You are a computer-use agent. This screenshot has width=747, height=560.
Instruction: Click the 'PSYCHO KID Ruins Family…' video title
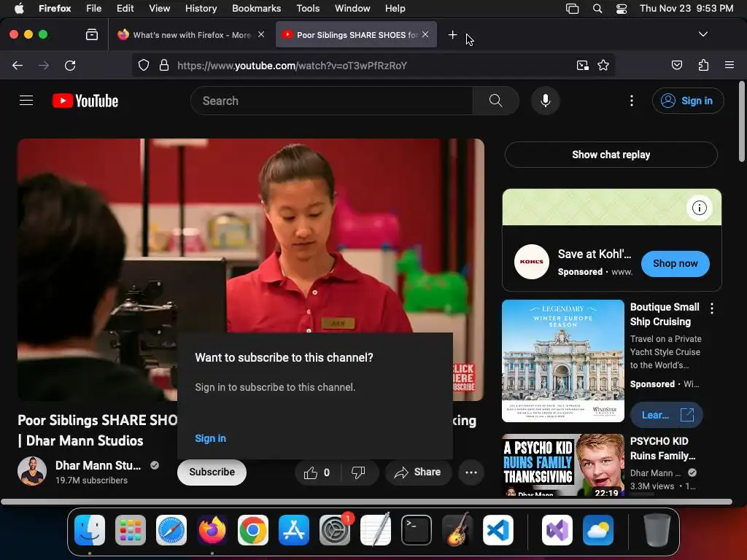pos(662,448)
